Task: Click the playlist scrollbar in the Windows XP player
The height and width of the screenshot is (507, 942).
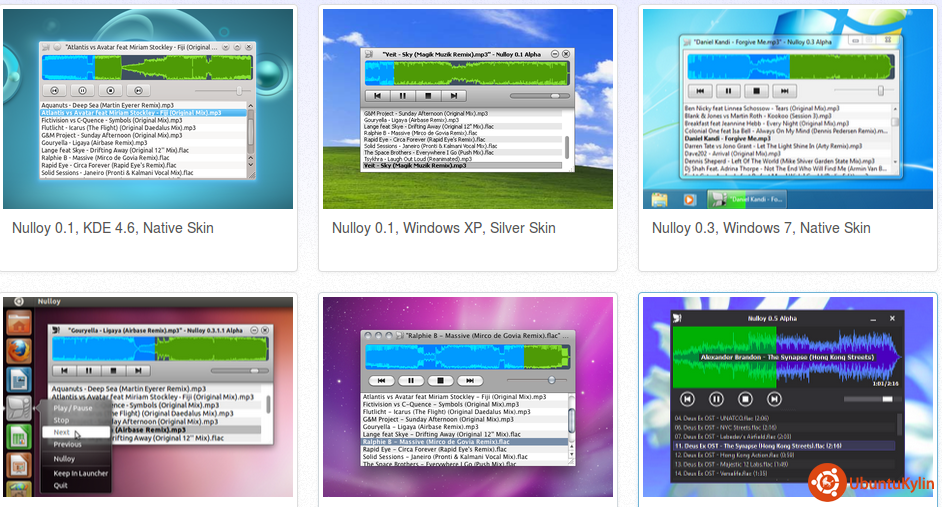Action: coord(567,146)
